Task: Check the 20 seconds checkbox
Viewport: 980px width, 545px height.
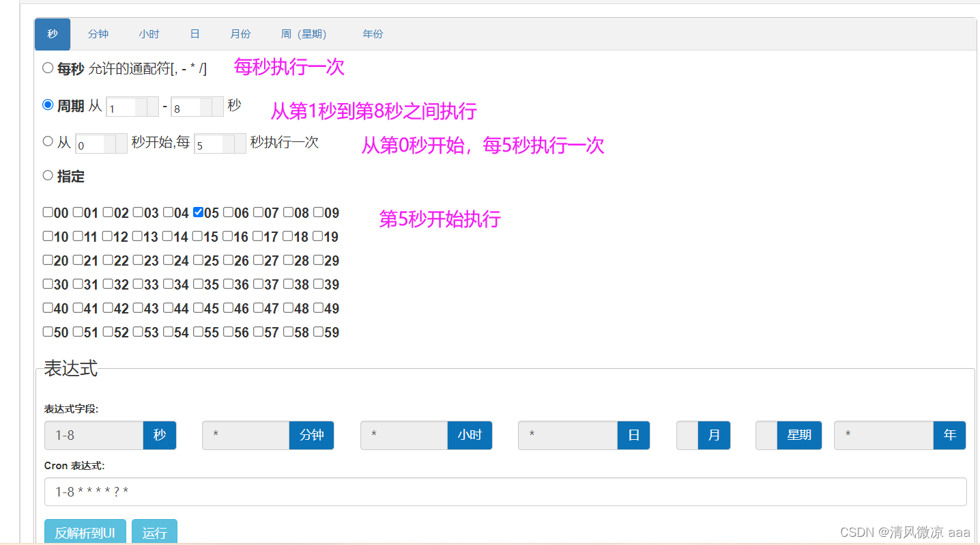Action: click(48, 260)
